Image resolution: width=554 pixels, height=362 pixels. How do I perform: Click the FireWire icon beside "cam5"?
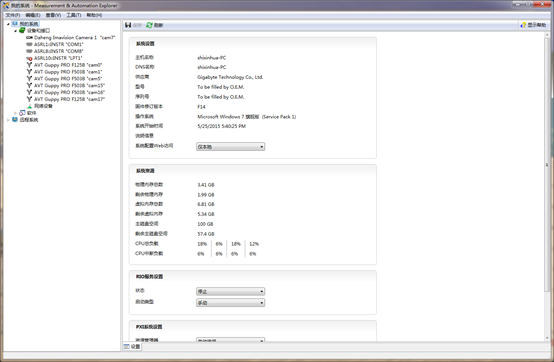tap(29, 78)
